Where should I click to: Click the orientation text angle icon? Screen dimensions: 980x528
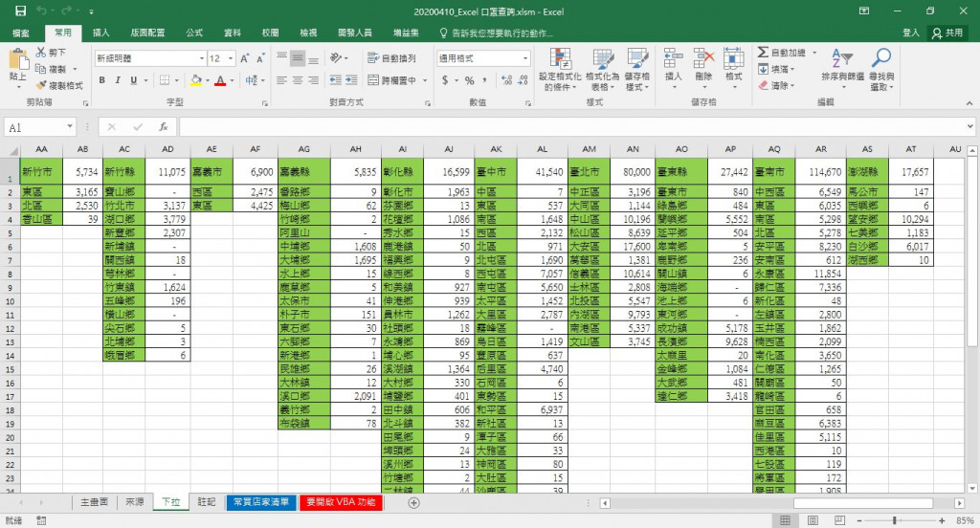(336, 58)
